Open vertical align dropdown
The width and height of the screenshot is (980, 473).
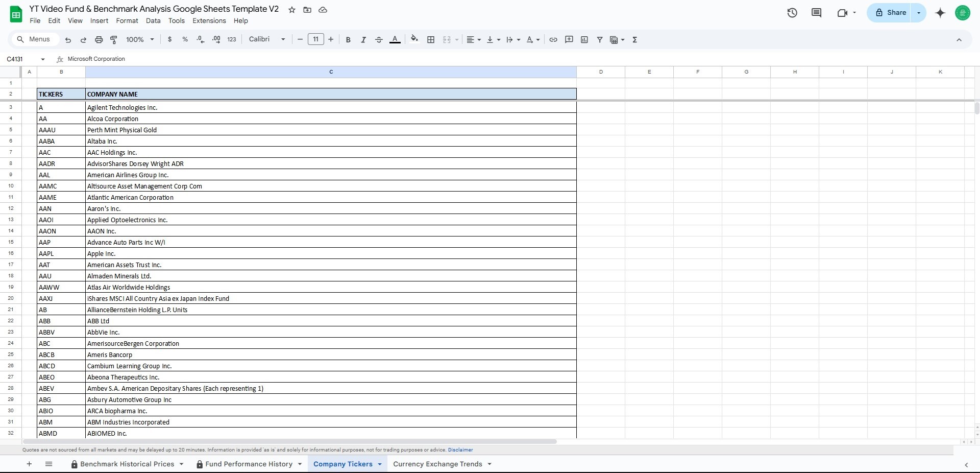coord(493,40)
